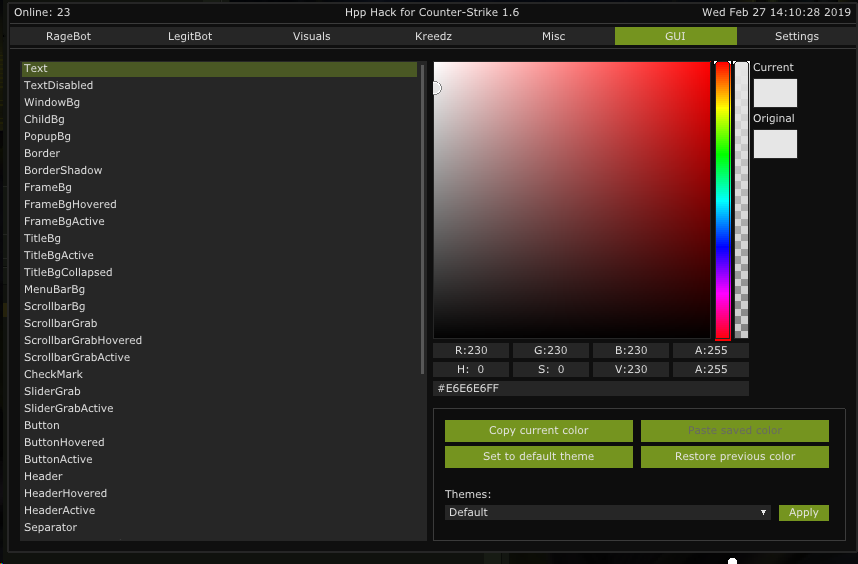Click the Current color swatch
Image resolution: width=858 pixels, height=564 pixels.
775,93
